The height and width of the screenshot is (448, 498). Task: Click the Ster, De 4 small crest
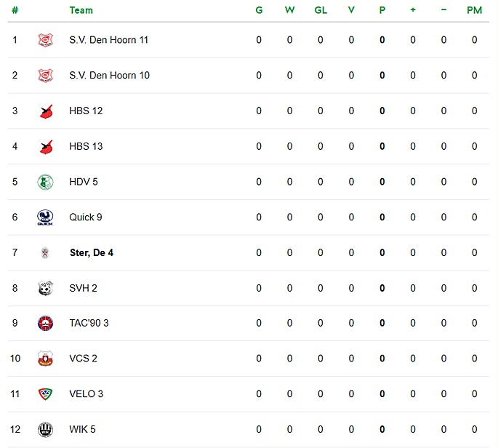[45, 253]
